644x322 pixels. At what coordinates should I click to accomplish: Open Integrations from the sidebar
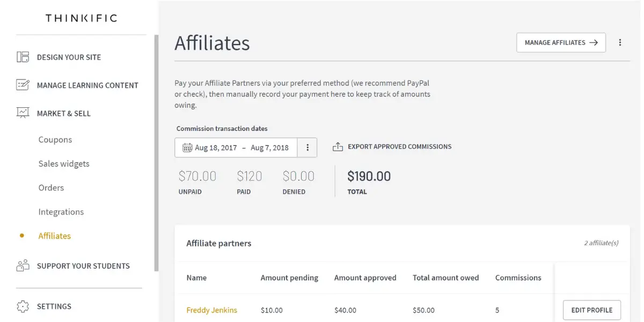61,212
